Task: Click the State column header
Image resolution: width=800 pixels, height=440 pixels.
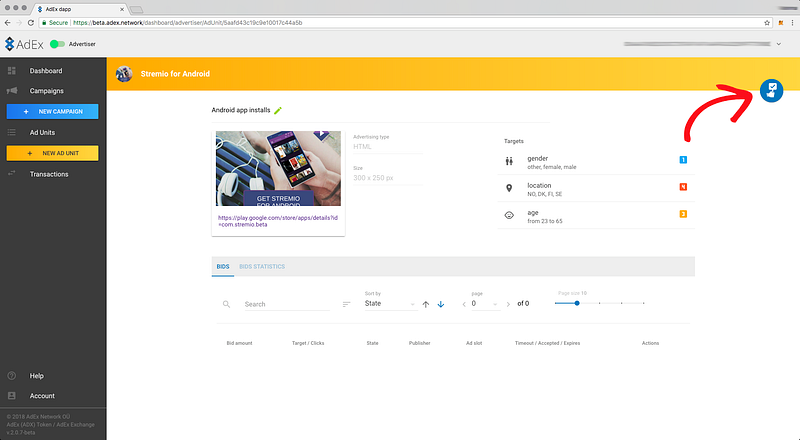Action: tap(372, 343)
